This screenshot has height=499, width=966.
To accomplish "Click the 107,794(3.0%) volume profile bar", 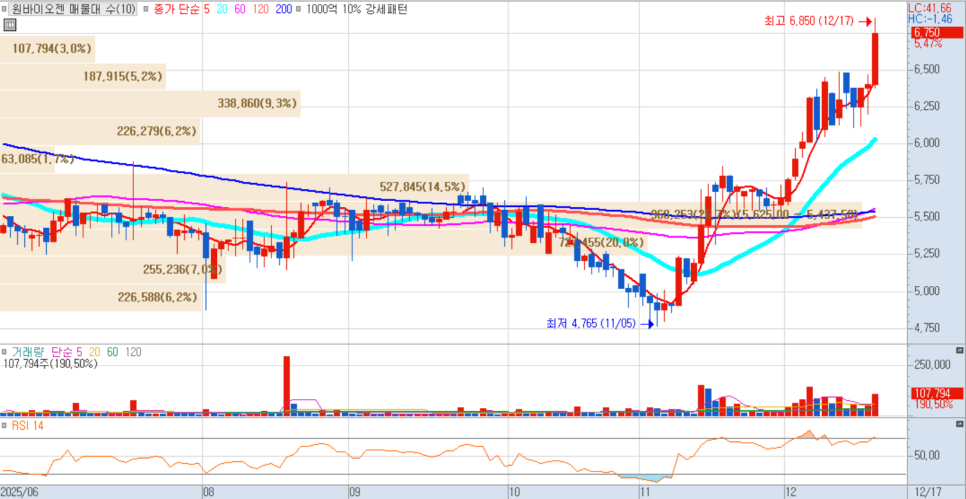I will [47, 49].
